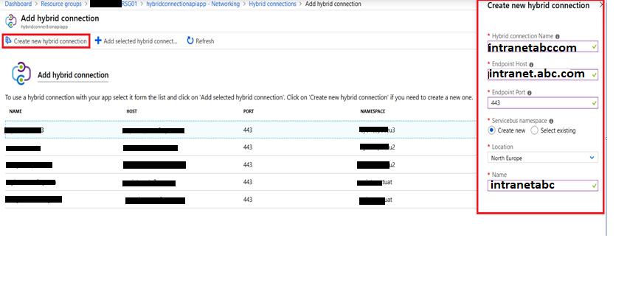The width and height of the screenshot is (644, 291).
Task: Click the create-connection icon in the toolbar
Action: pyautogui.click(x=9, y=41)
